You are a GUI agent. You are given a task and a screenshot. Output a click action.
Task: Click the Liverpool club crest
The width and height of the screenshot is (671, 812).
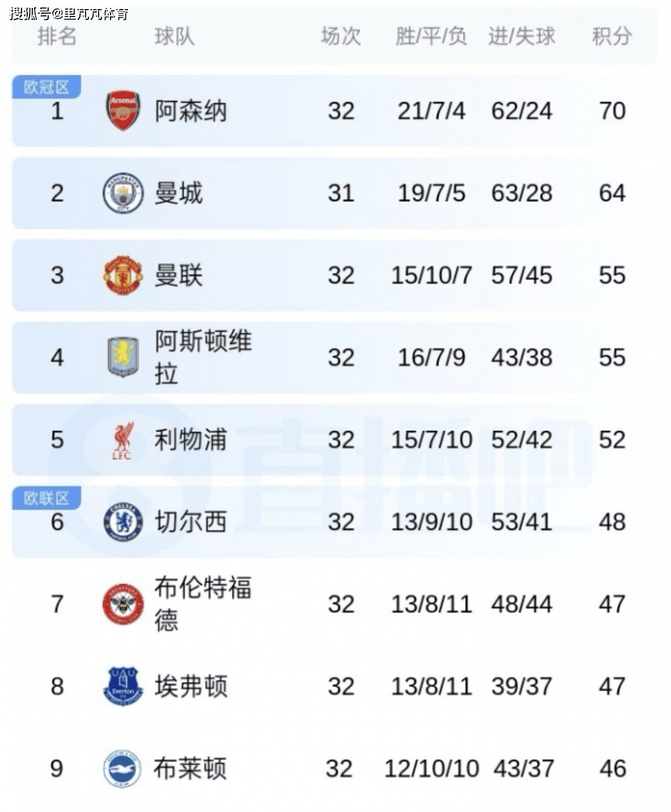pos(123,440)
